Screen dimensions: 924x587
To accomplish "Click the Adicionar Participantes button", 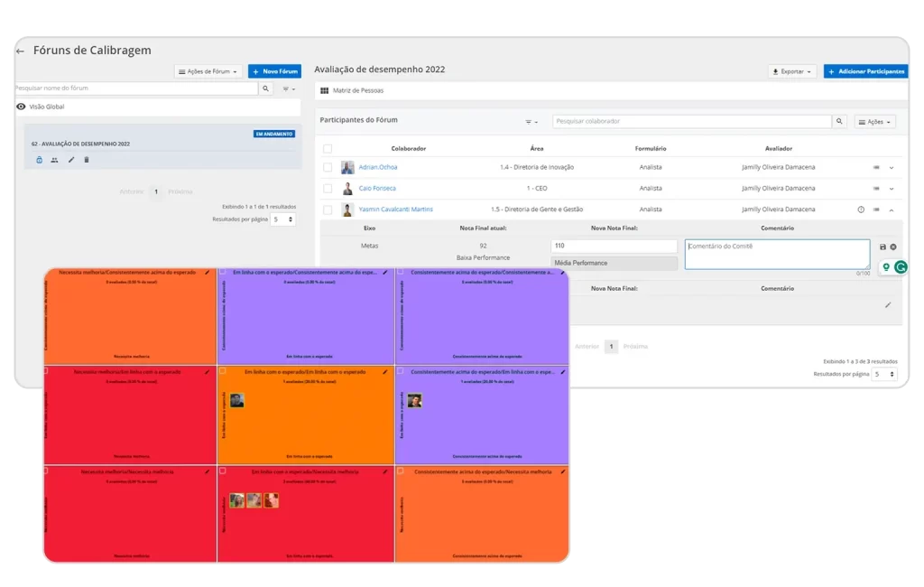I will pos(865,71).
